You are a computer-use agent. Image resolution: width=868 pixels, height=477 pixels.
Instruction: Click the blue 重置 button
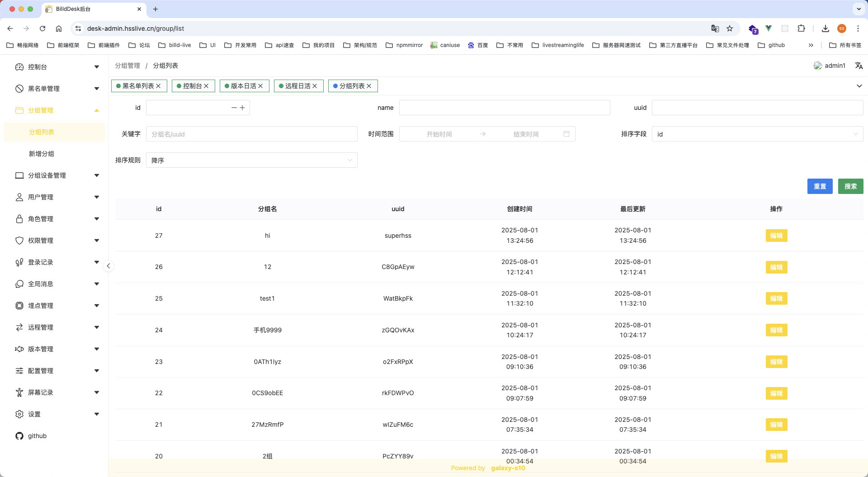click(820, 186)
